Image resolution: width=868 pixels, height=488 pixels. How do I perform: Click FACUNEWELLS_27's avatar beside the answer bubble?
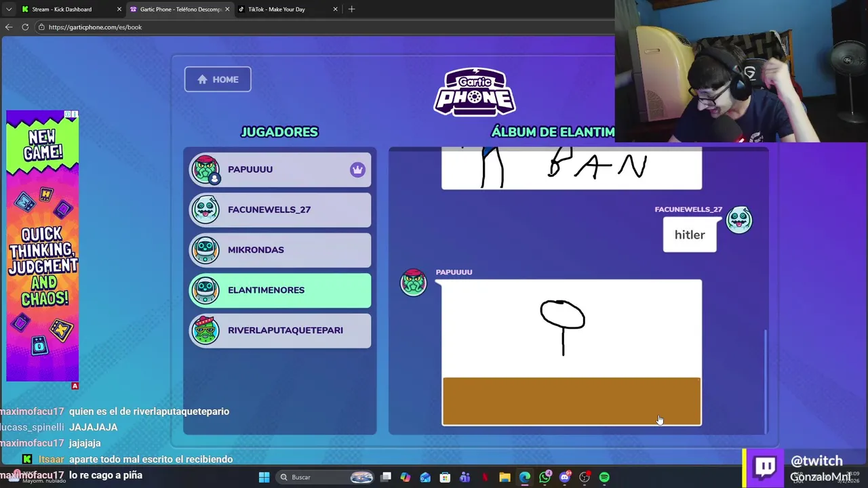pos(739,220)
